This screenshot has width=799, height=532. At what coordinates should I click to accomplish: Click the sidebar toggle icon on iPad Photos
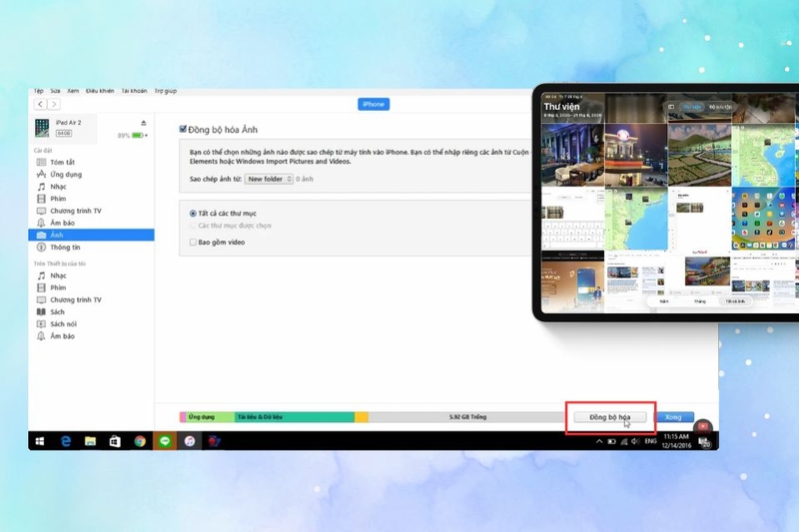click(671, 107)
